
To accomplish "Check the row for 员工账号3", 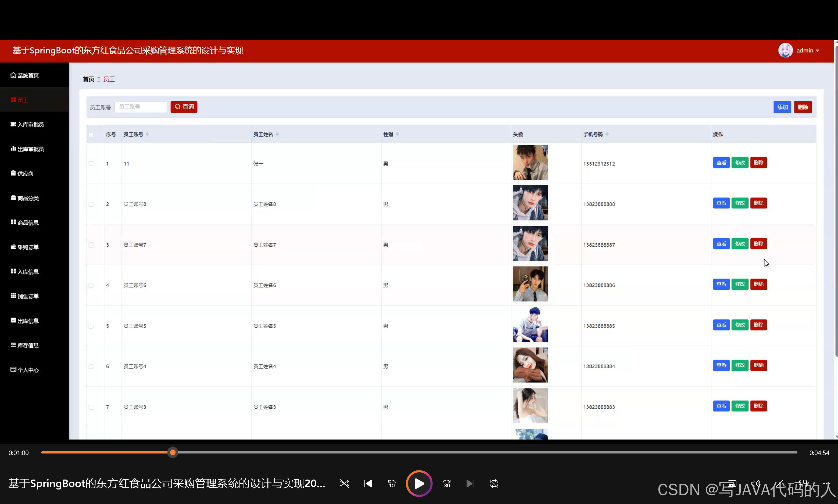I will point(91,407).
